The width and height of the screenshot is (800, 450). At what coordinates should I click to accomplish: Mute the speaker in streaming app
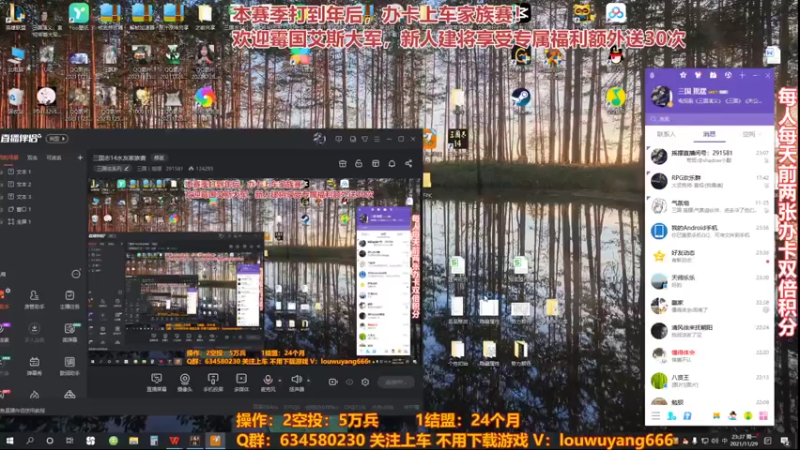(296, 382)
